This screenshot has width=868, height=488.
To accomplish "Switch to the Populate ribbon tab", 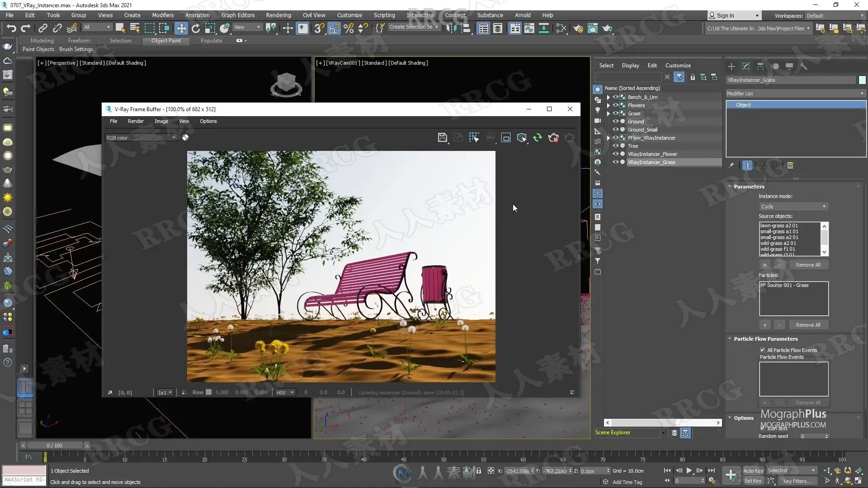I will click(x=211, y=41).
